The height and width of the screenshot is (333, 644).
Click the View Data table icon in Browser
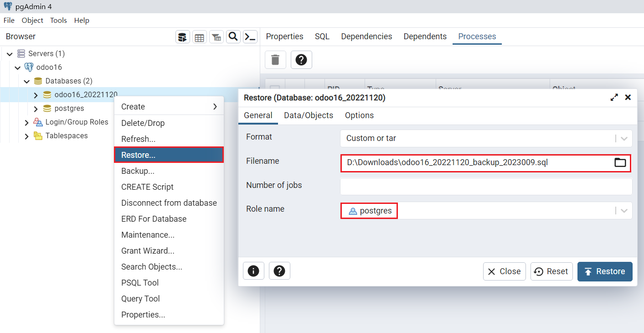pos(200,37)
